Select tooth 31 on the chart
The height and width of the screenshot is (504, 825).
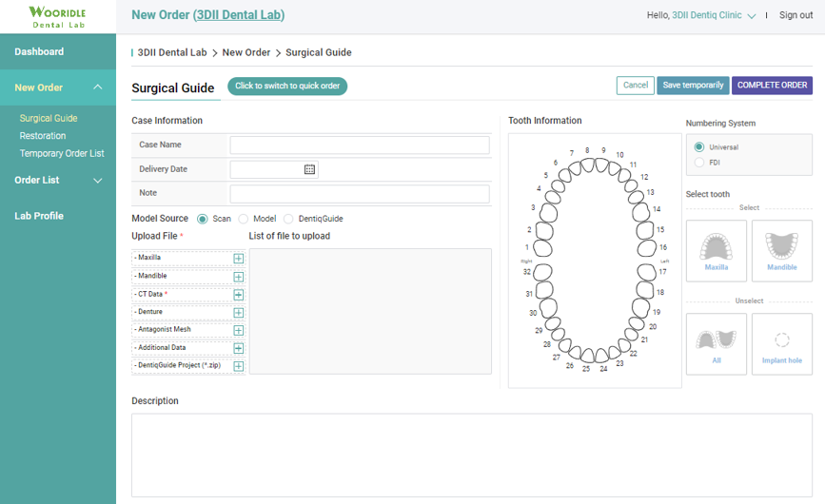click(544, 290)
